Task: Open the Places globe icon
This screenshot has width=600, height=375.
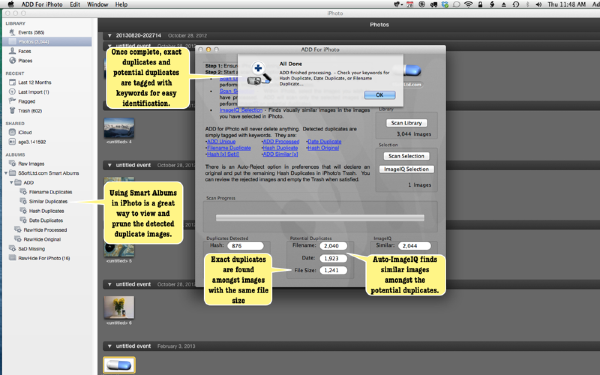Action: click(x=12, y=60)
